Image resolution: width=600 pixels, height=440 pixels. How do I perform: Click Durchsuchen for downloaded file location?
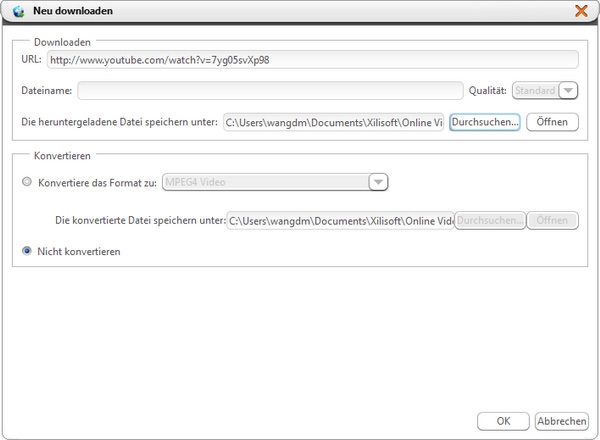[x=485, y=122]
